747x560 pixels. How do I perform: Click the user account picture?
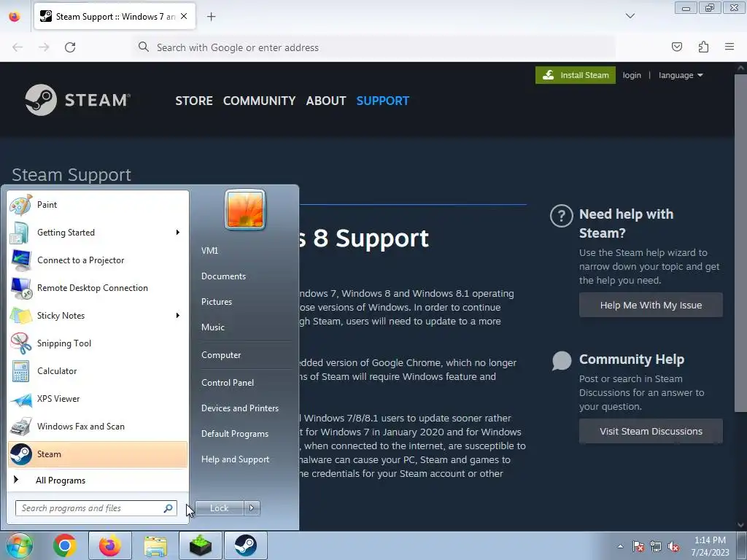click(245, 209)
